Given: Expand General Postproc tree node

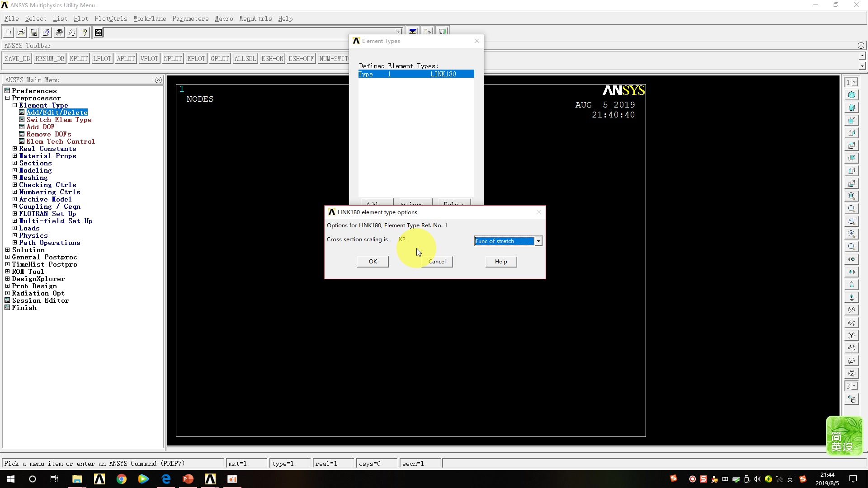Looking at the screenshot, I should [x=7, y=257].
